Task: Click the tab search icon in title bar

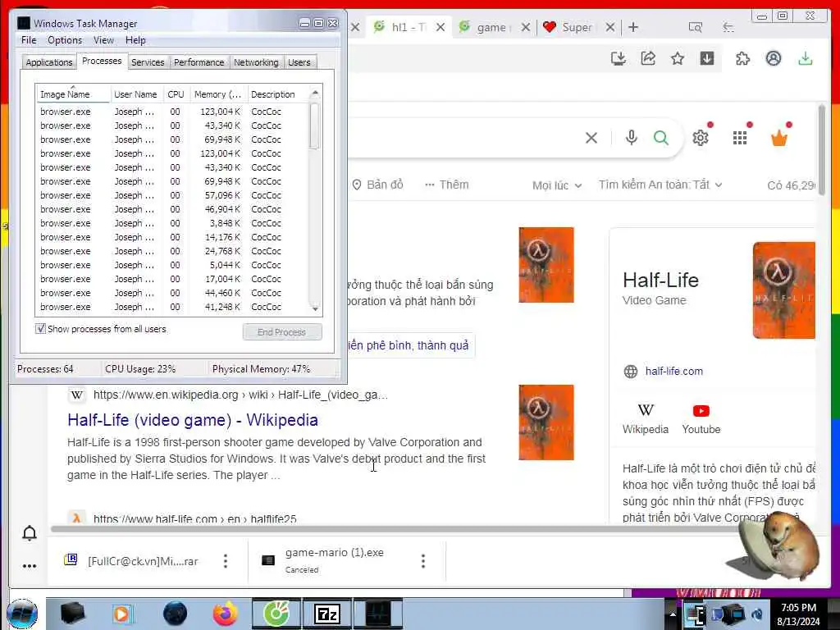Action: click(x=695, y=27)
